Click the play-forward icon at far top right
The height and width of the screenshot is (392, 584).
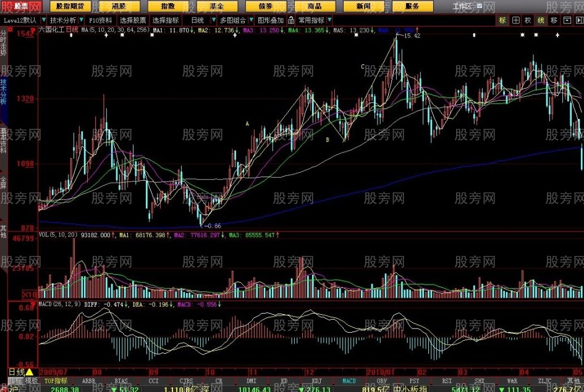[x=579, y=20]
